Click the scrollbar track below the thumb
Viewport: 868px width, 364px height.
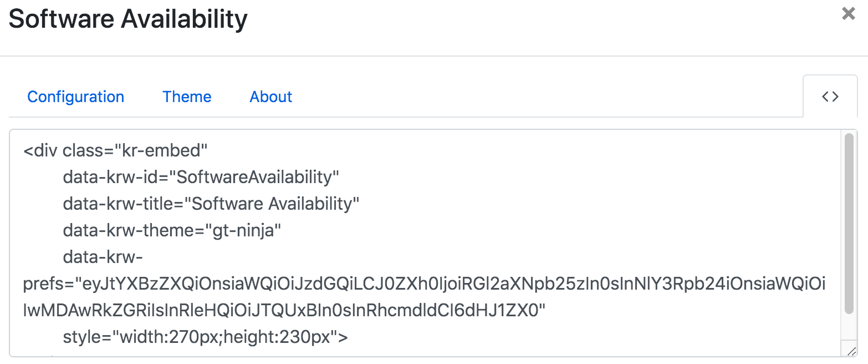point(849,327)
